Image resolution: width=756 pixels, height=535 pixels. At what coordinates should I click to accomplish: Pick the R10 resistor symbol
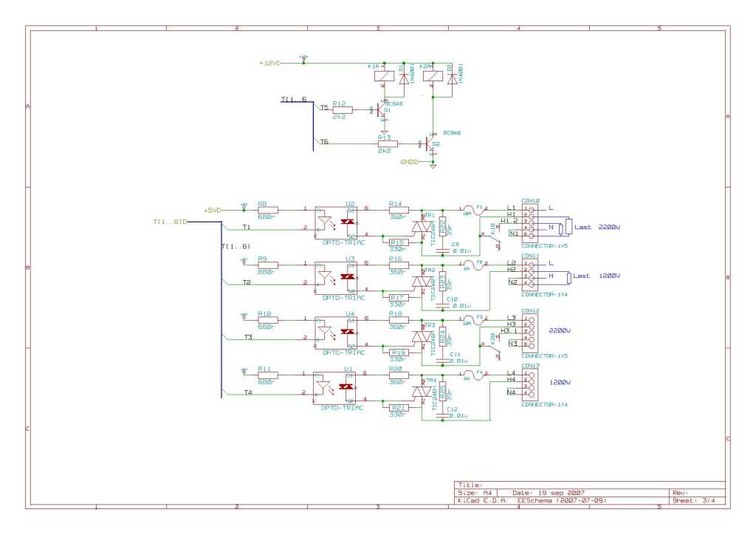coord(268,320)
